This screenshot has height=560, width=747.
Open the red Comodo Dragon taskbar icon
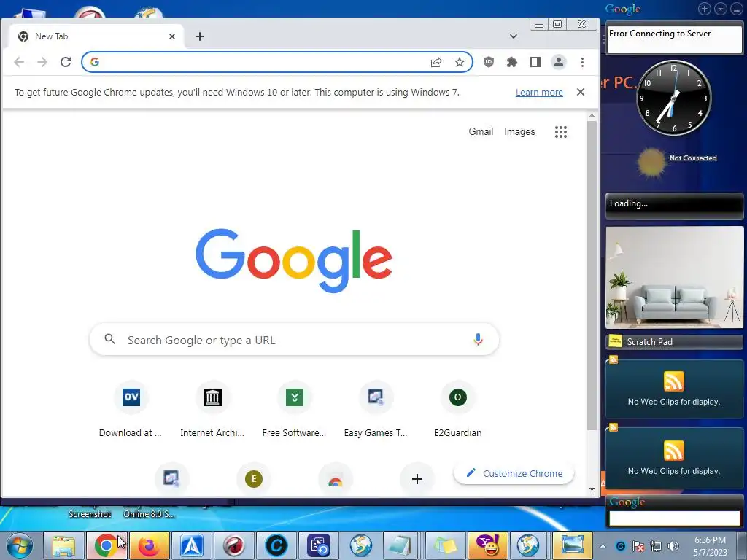(x=234, y=545)
